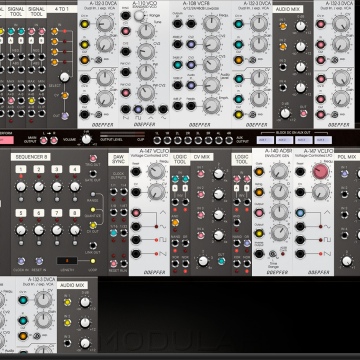The height and width of the screenshot is (360, 360).
Task: Click the Sequencer 8 LINK OUT jack
Action: pos(93,246)
